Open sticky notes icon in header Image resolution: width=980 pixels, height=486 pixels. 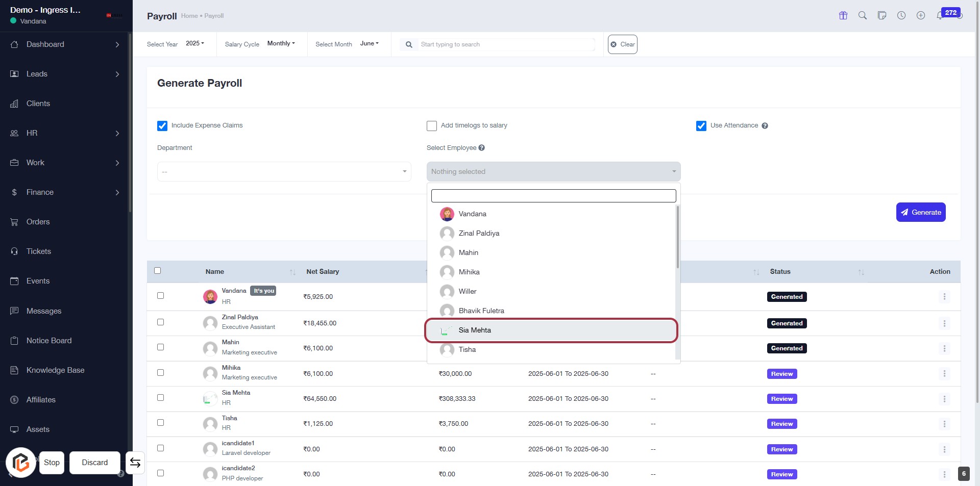click(x=881, y=15)
